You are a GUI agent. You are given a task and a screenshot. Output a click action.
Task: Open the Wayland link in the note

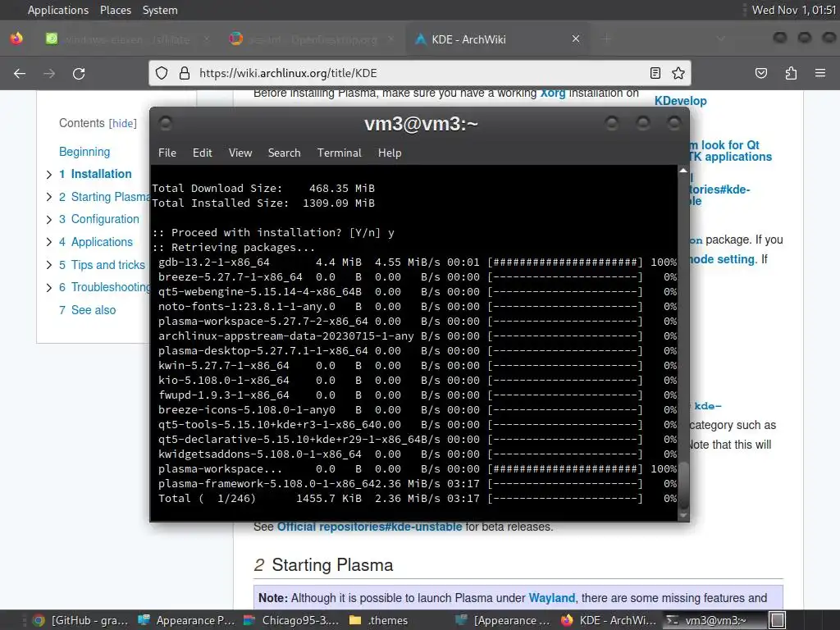point(552,598)
